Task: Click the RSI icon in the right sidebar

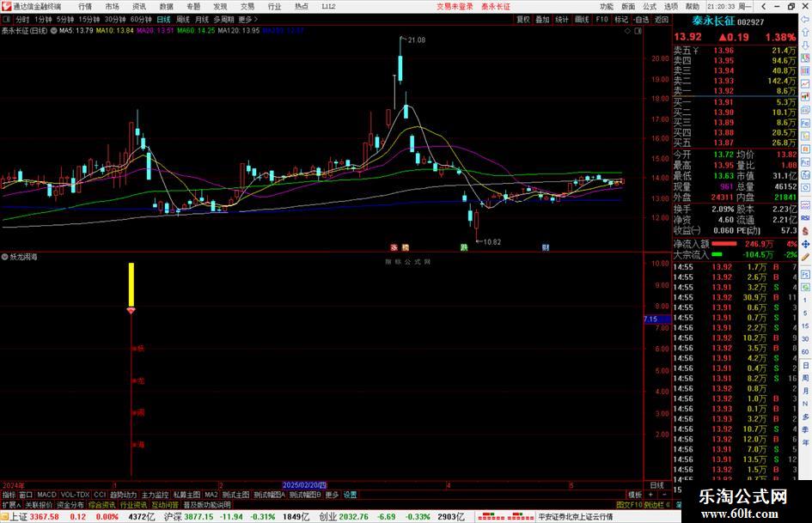Action: [x=805, y=218]
